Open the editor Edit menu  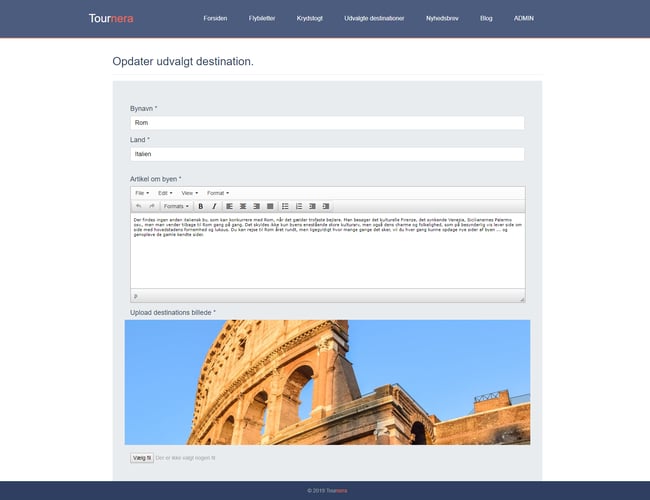165,193
